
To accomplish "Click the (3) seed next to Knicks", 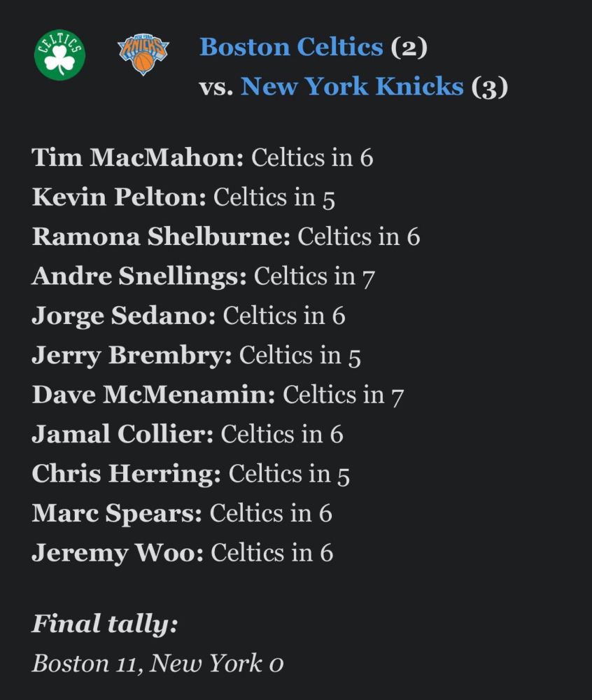I will click(489, 87).
